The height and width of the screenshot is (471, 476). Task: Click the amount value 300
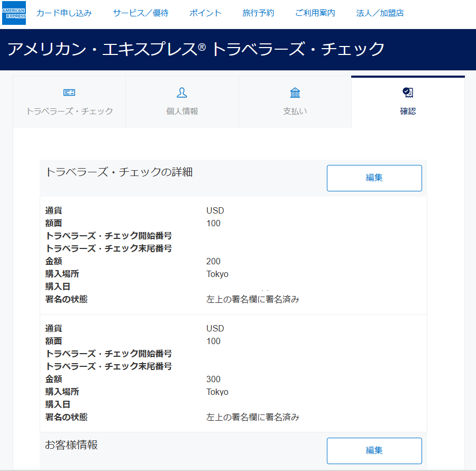click(x=214, y=379)
